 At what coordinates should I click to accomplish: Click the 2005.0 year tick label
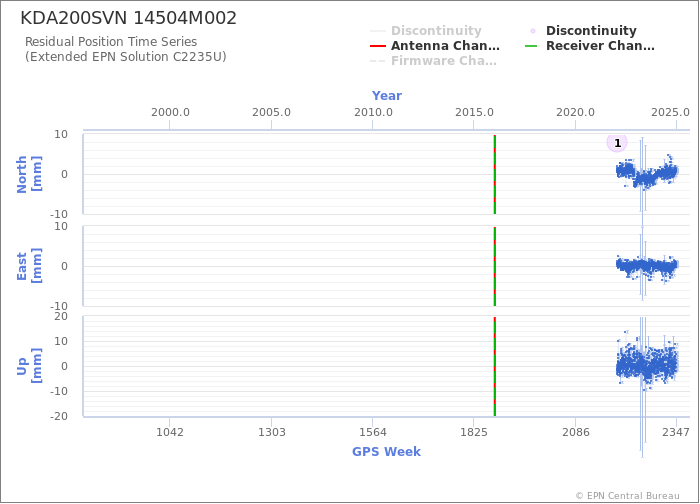(271, 112)
